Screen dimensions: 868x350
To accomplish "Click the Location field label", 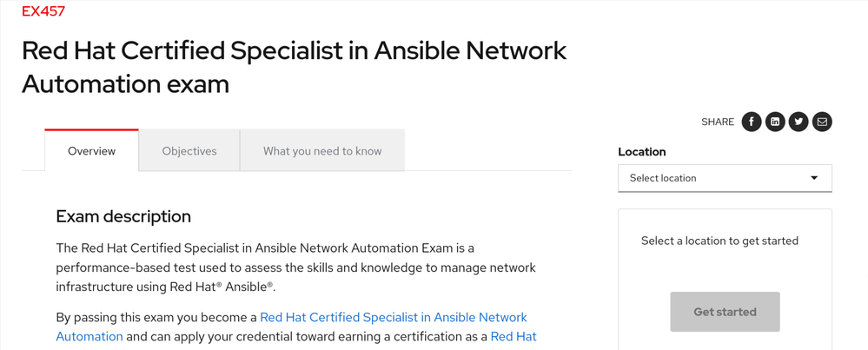I will pyautogui.click(x=642, y=152).
